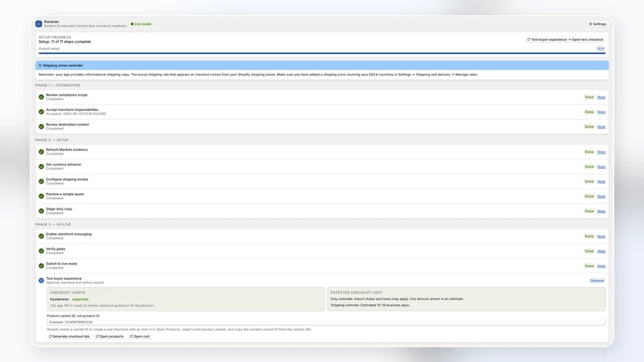Viewport: 644px width, 362px height.
Task: Click the 'Phase 2 — Setup' heading
Action: [52, 140]
